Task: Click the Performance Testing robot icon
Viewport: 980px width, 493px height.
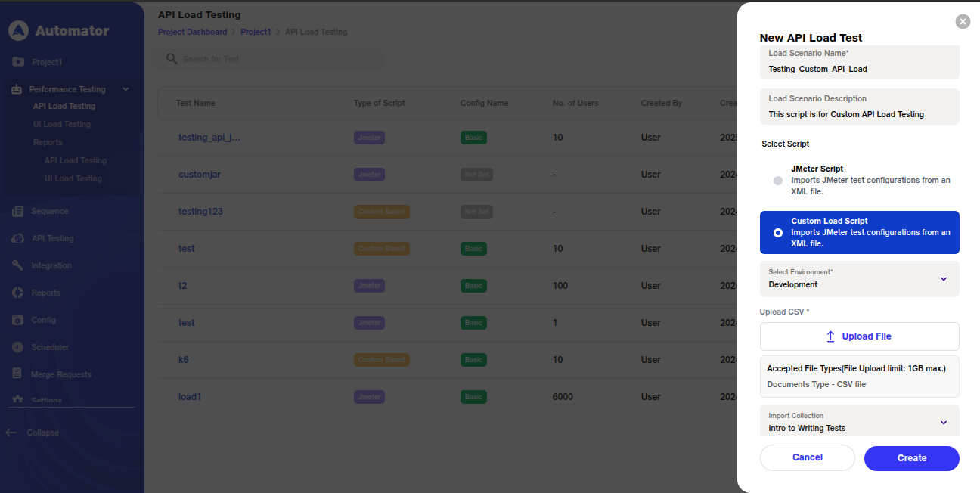Action: pyautogui.click(x=17, y=89)
